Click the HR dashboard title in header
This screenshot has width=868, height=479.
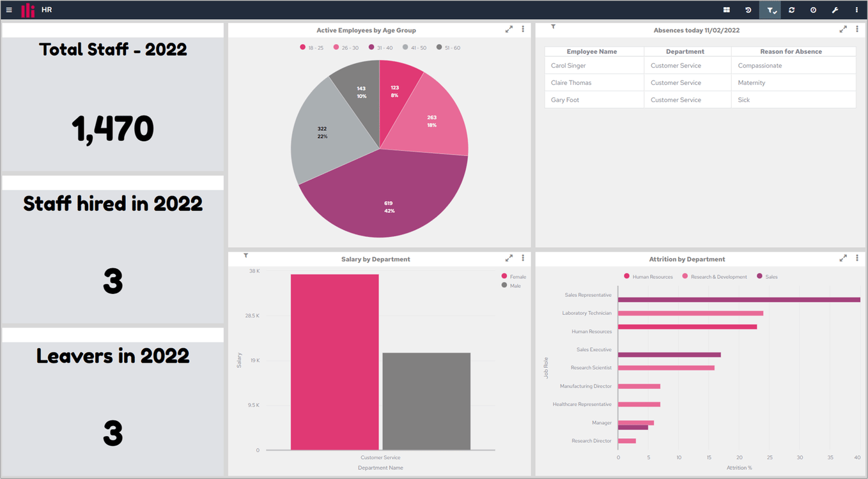(47, 10)
